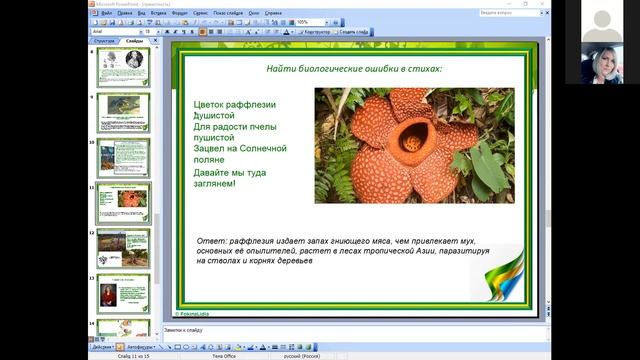Image resolution: width=640 pixels, height=360 pixels.
Task: Click the Help icon next to zoom box
Action: coord(336,22)
